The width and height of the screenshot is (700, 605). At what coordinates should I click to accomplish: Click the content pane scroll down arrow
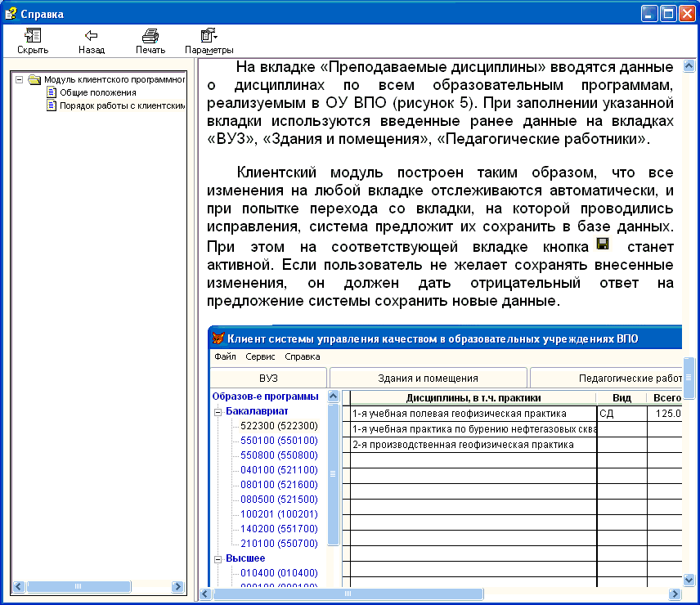click(x=689, y=580)
